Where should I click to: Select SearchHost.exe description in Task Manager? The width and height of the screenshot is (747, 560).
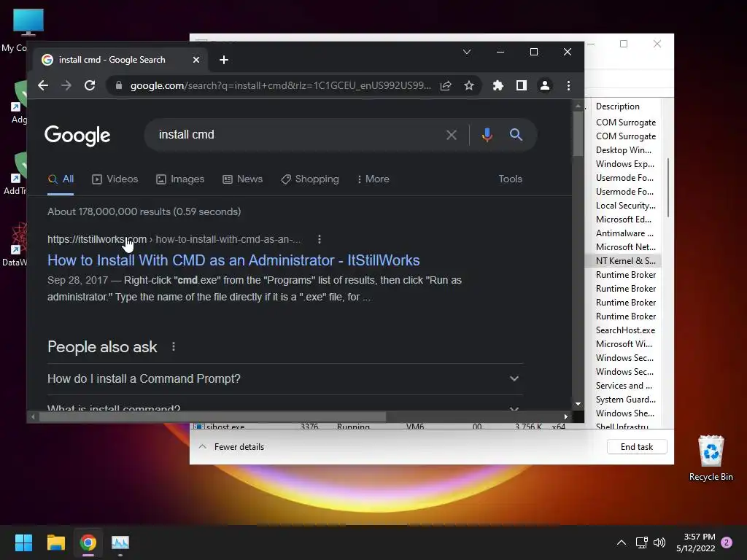625,330
